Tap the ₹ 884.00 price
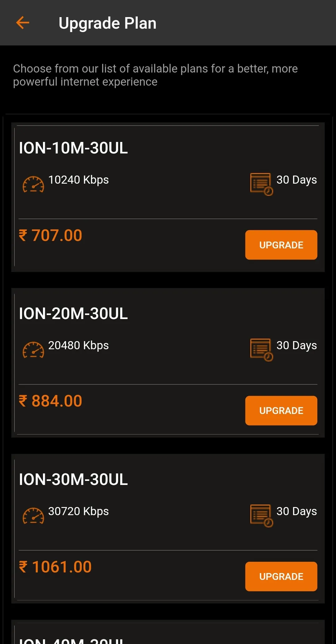Image resolution: width=336 pixels, height=644 pixels. pyautogui.click(x=50, y=401)
